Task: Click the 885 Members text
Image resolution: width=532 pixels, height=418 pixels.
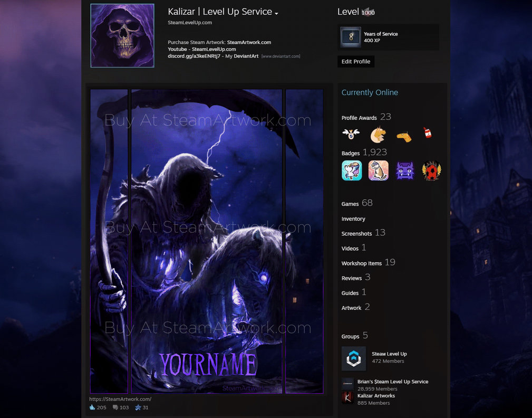Action: point(373,403)
